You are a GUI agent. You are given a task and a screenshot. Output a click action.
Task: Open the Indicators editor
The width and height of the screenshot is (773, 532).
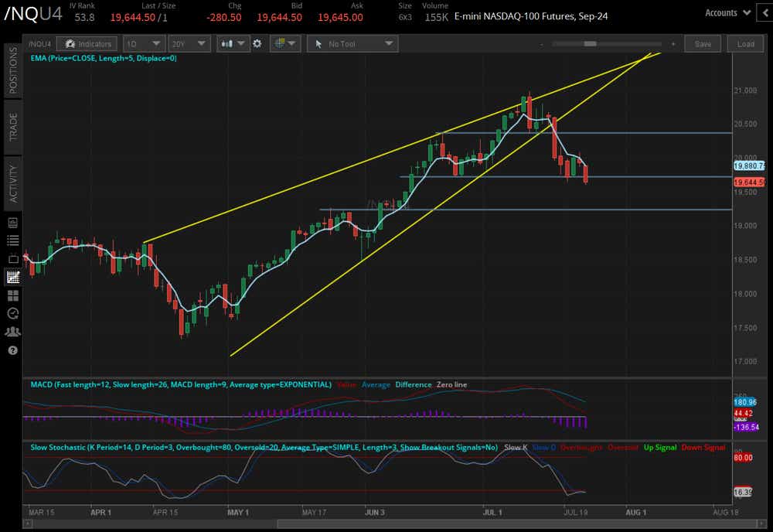pyautogui.click(x=87, y=44)
